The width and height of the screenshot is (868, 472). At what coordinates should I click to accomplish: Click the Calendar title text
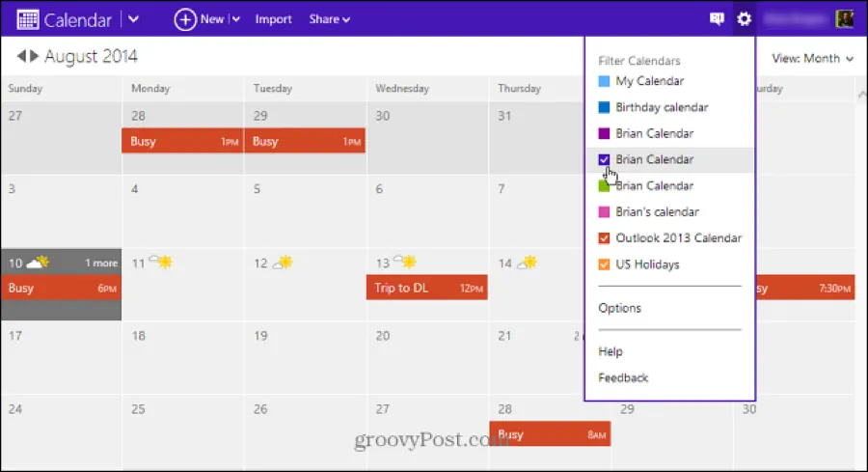[x=77, y=20]
